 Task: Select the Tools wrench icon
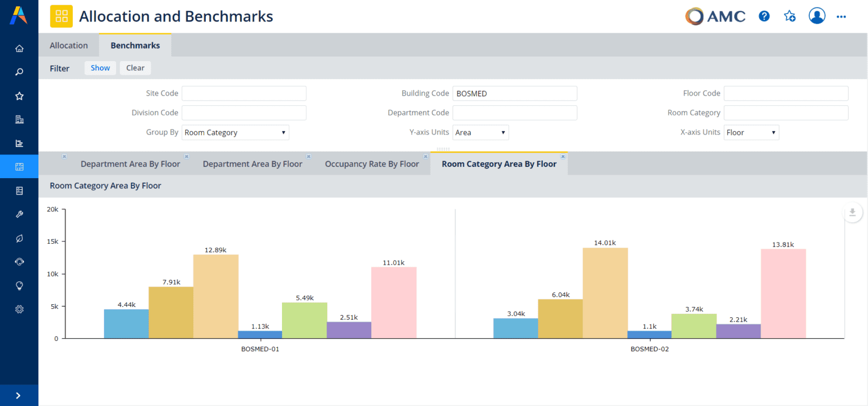point(19,214)
